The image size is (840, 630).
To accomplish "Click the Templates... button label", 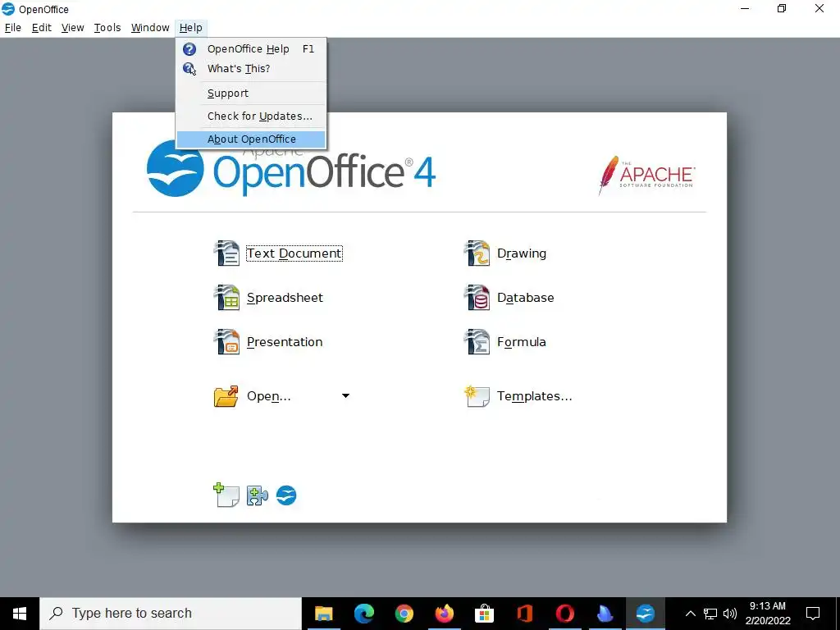I will [x=534, y=396].
